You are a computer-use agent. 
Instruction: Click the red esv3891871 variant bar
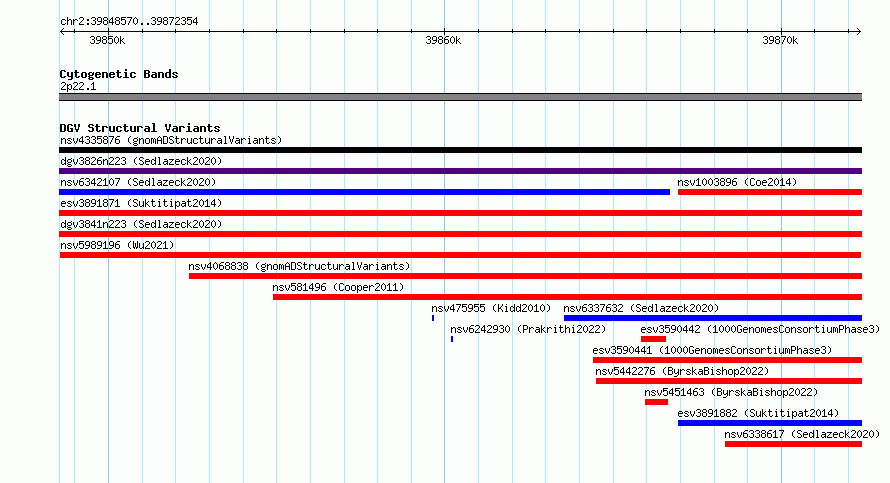[460, 213]
